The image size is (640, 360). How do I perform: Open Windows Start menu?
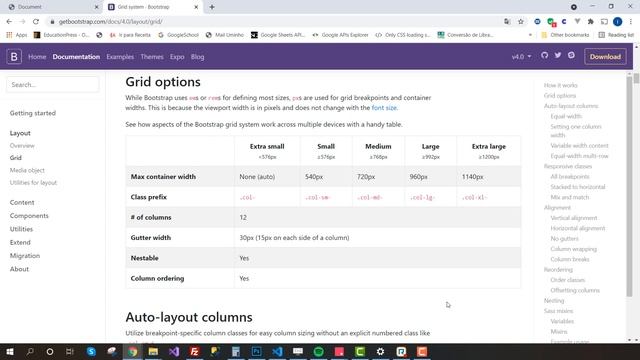[10, 351]
